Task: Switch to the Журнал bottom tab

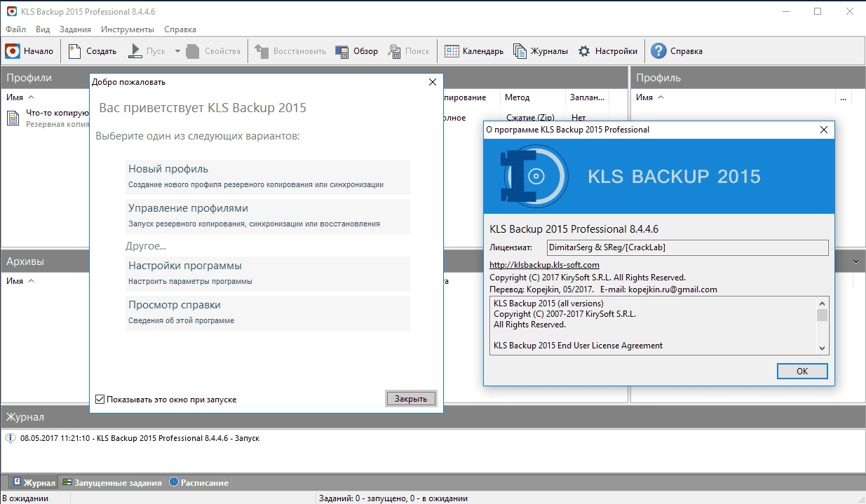Action: 34,482
